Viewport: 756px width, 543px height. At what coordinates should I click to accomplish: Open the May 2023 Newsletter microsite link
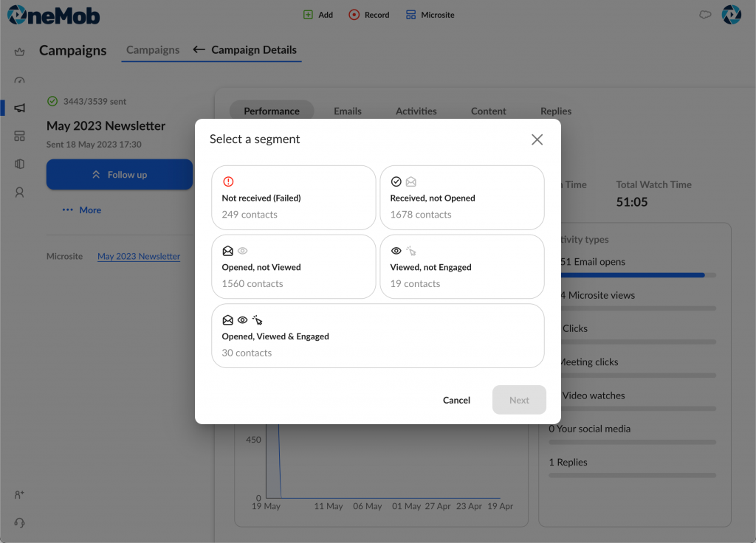[139, 257]
